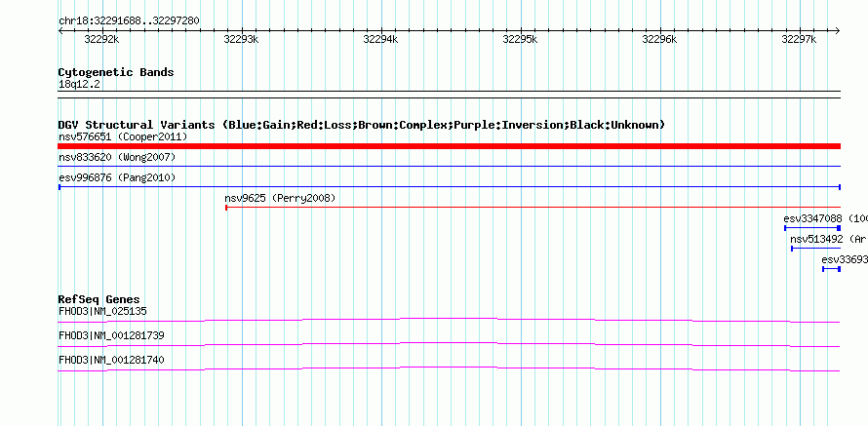Click the 32295k ruler tick label

coord(520,39)
